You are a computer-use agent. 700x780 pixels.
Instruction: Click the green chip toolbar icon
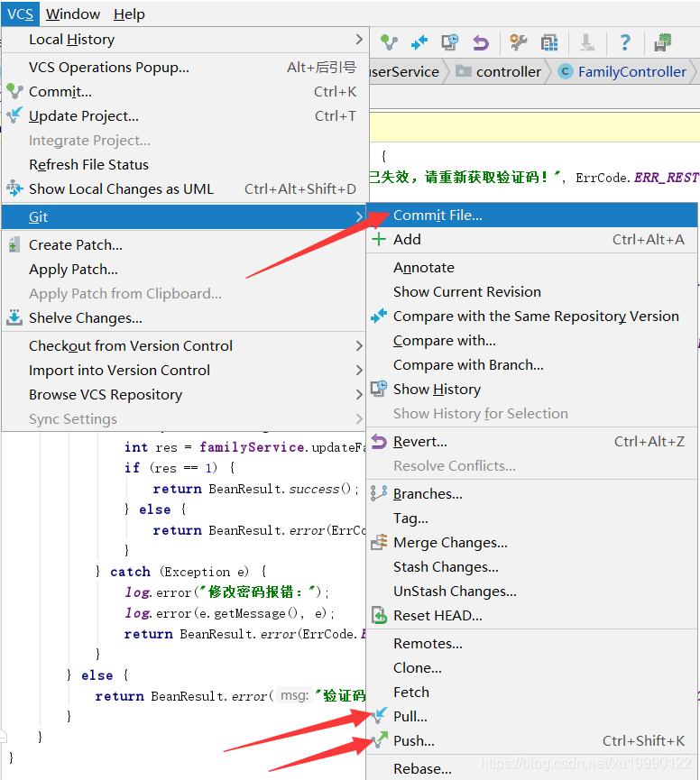(663, 42)
